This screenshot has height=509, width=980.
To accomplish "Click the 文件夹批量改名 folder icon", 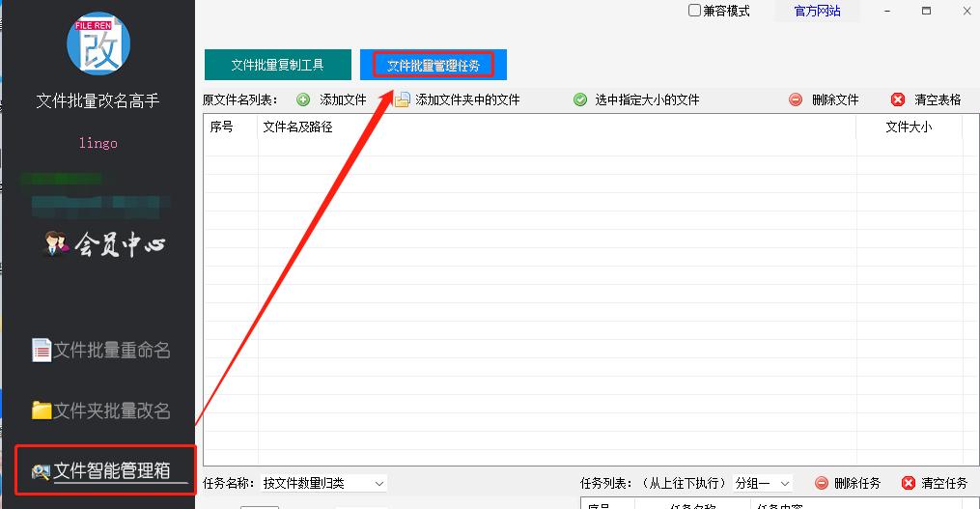I will pos(42,410).
